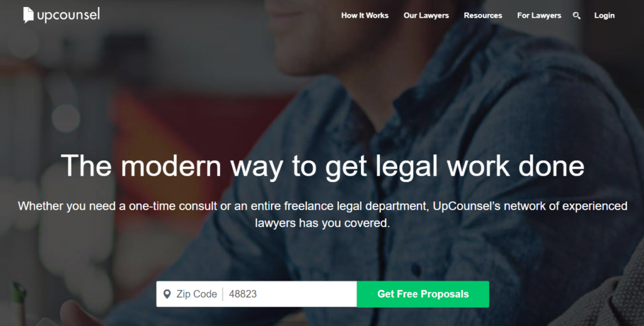
Task: Click the location pin icon
Action: click(x=167, y=294)
